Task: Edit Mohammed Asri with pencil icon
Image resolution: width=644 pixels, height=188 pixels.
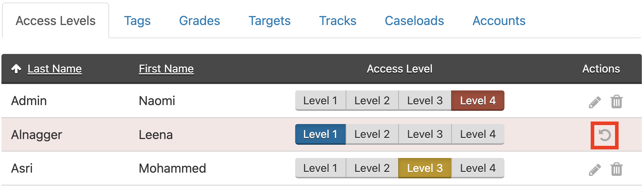Action: click(x=595, y=169)
